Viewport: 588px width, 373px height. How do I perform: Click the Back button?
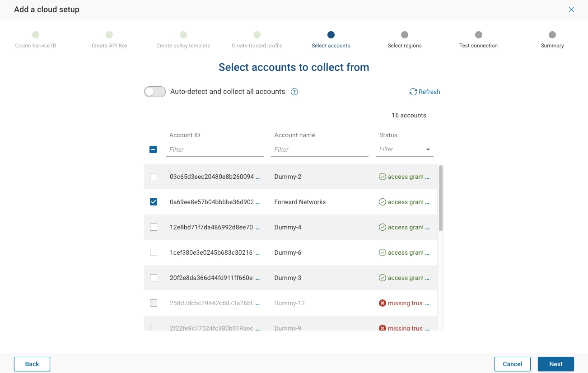pyautogui.click(x=32, y=364)
